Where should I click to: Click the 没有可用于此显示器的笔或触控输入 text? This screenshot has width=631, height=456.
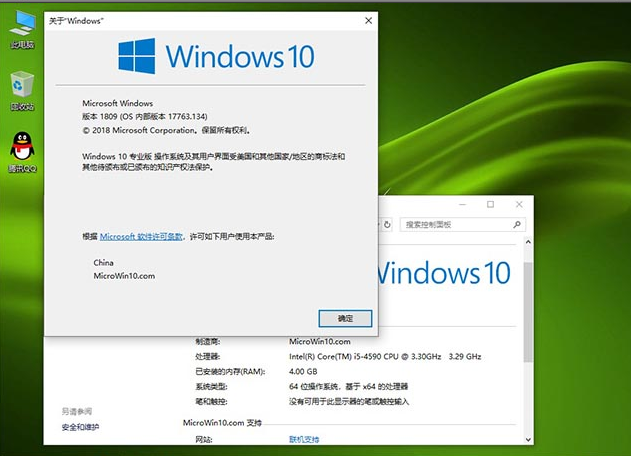point(349,401)
